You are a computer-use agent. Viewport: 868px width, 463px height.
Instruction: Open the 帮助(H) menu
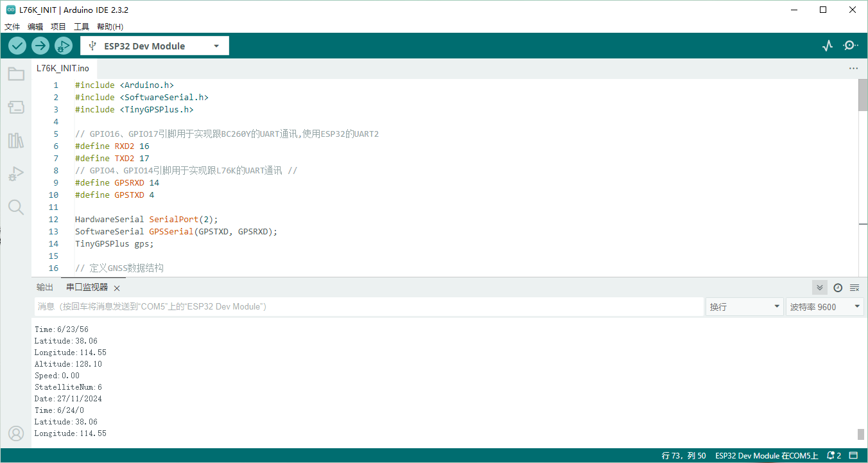point(110,26)
